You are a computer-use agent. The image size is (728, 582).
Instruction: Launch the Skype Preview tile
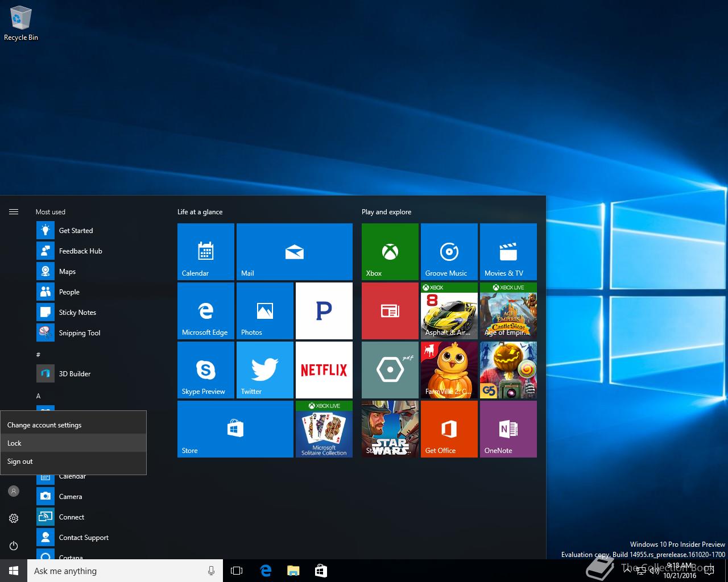point(206,370)
